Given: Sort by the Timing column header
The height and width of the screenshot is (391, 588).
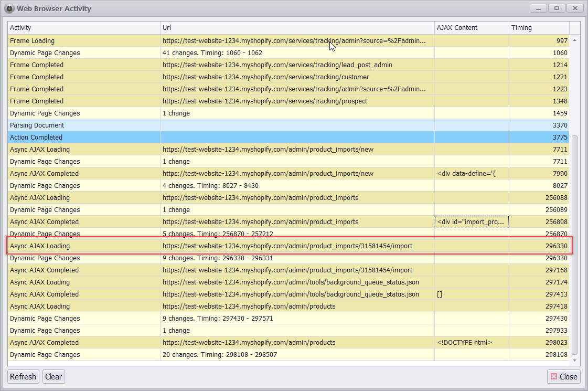Looking at the screenshot, I should pos(538,27).
